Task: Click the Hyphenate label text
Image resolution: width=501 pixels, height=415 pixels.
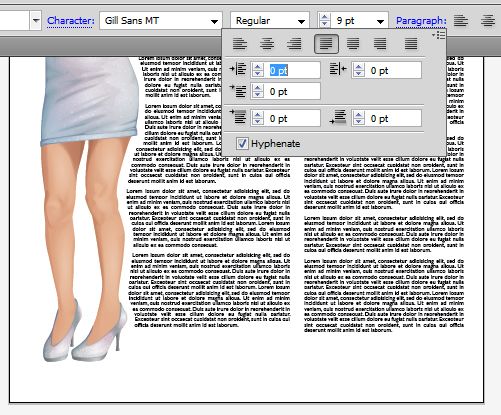Action: click(x=276, y=144)
